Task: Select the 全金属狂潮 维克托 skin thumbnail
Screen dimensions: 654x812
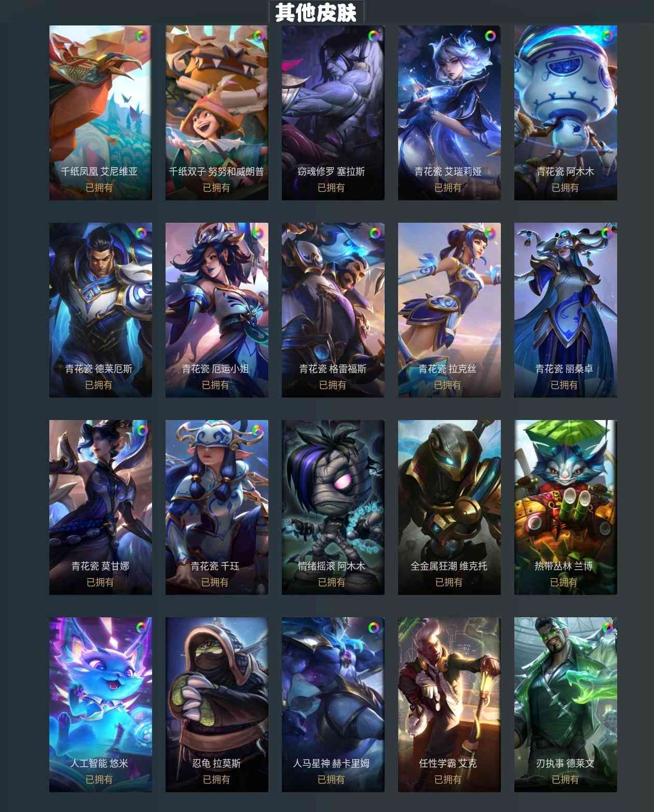Action: pyautogui.click(x=449, y=507)
